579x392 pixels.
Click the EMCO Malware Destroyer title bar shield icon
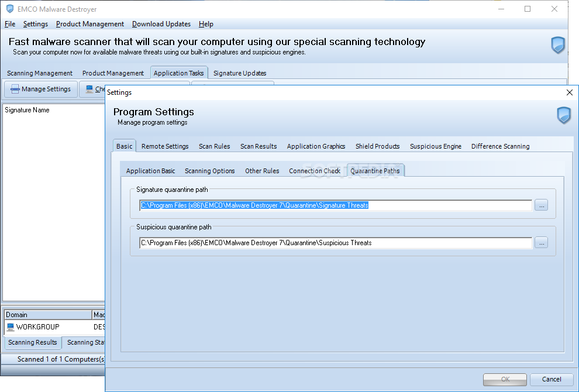tap(10, 9)
